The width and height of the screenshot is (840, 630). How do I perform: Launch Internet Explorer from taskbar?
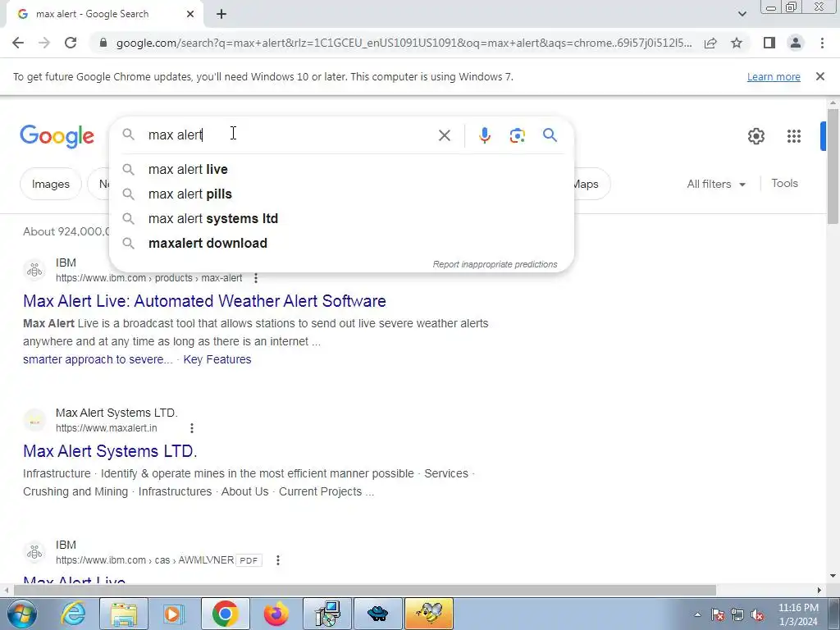point(73,614)
